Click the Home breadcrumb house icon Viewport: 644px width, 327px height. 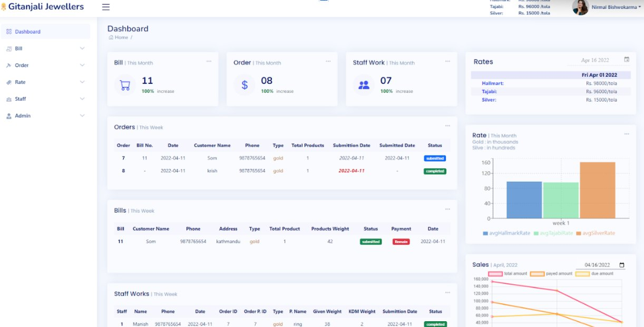point(111,37)
